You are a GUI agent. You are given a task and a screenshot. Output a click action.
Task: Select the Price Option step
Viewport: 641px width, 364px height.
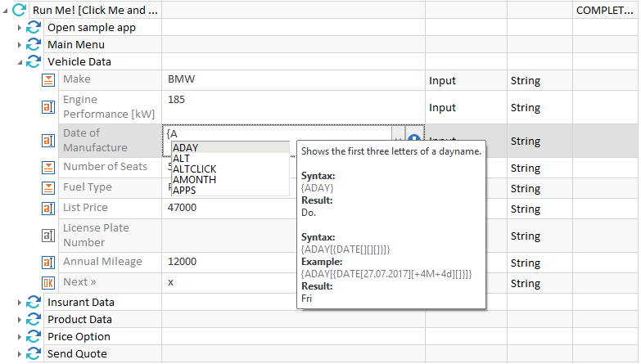click(79, 337)
